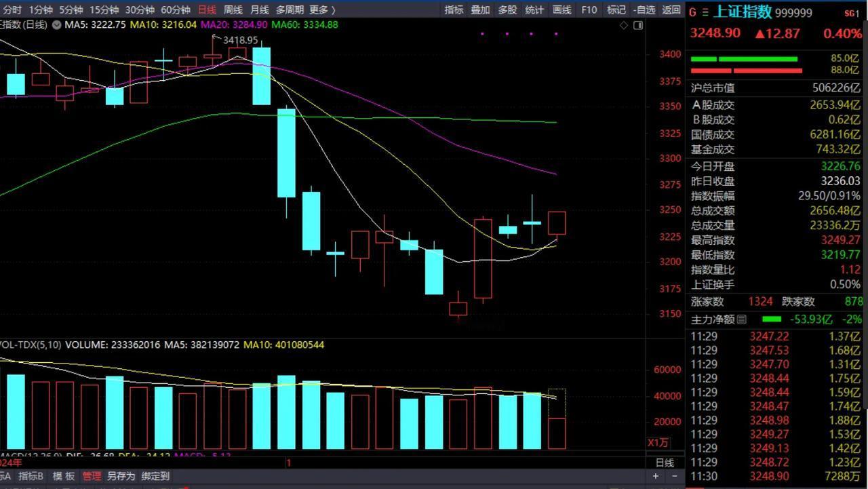The height and width of the screenshot is (489, 868).
Task: Select the 30分钟 period tab
Action: click(140, 9)
